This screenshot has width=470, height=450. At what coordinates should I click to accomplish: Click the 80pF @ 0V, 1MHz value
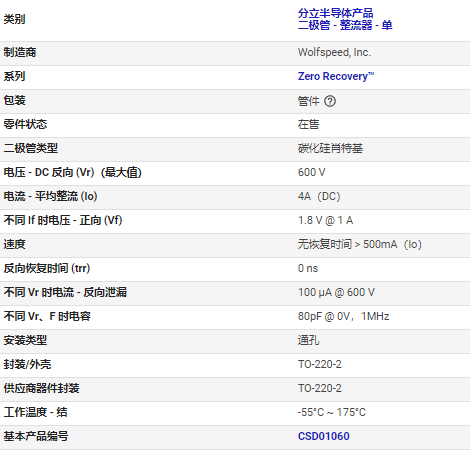coord(344,316)
